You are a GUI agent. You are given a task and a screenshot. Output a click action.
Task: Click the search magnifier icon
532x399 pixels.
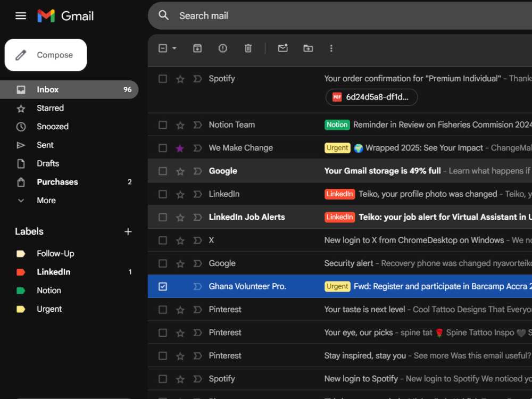click(x=163, y=15)
